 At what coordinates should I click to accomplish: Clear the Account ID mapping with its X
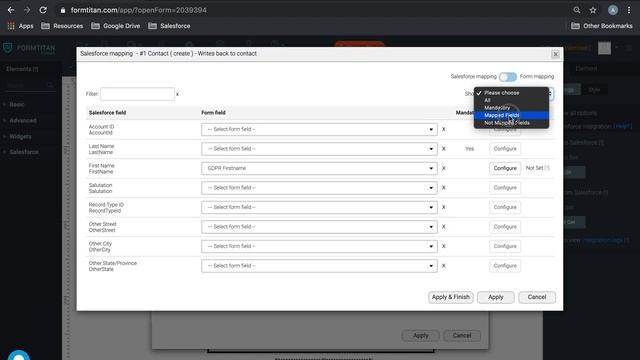444,129
